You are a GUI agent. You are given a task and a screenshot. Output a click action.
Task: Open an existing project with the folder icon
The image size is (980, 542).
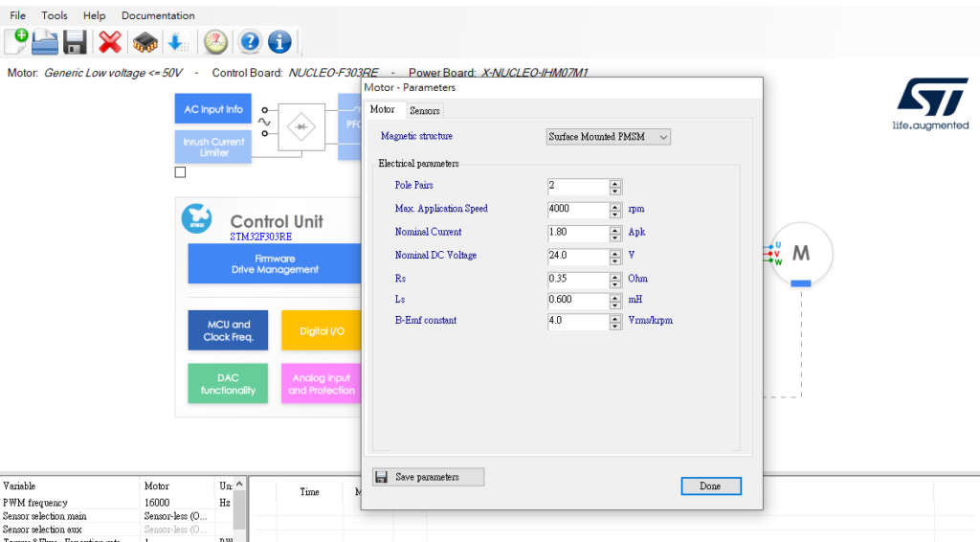[x=45, y=42]
